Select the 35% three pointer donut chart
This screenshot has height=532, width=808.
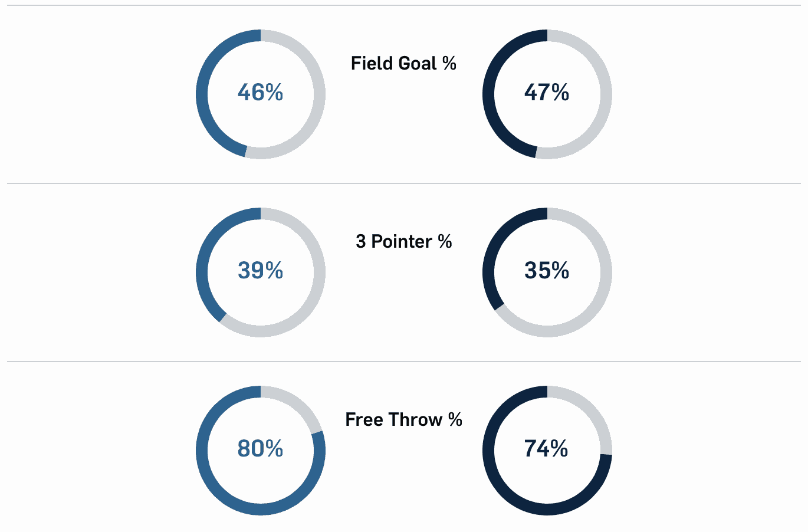[x=547, y=272]
